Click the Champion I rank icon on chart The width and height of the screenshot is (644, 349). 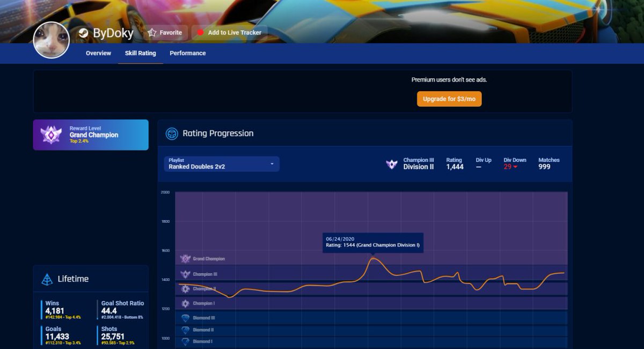coord(186,303)
